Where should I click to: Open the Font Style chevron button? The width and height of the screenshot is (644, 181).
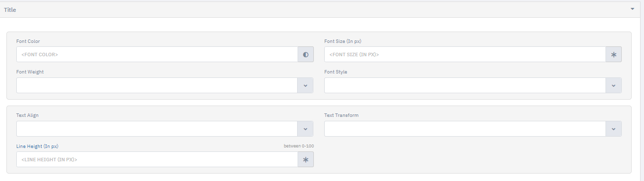[x=613, y=85]
